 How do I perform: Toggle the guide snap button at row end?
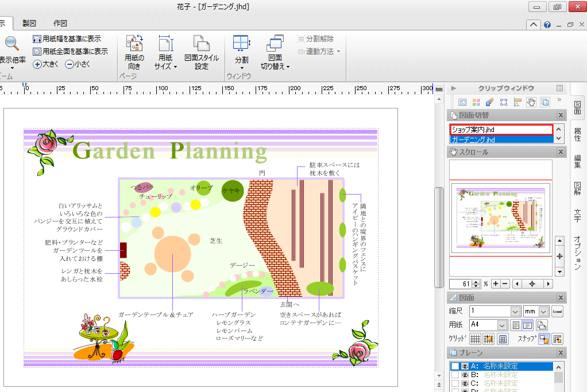[x=558, y=339]
